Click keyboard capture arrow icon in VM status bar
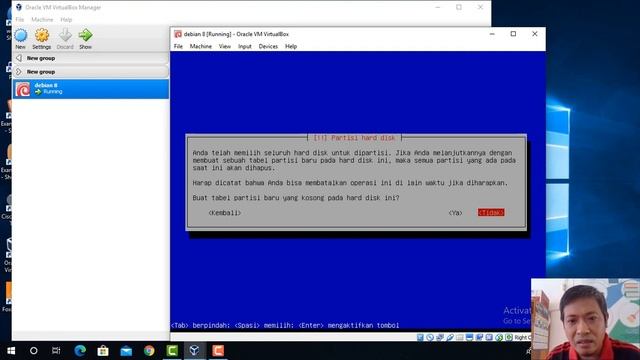Viewport: 640px width, 360px height. point(509,338)
